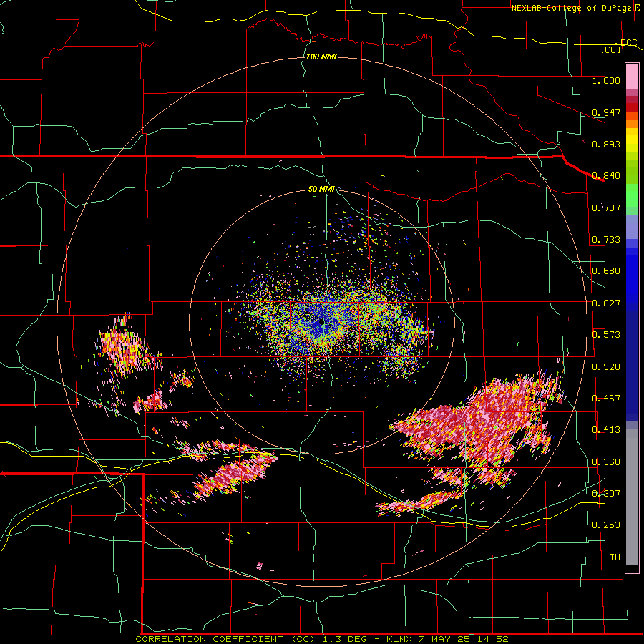Click the "50 NMI" range ring label
The width and height of the screenshot is (644, 644).
[x=321, y=189]
